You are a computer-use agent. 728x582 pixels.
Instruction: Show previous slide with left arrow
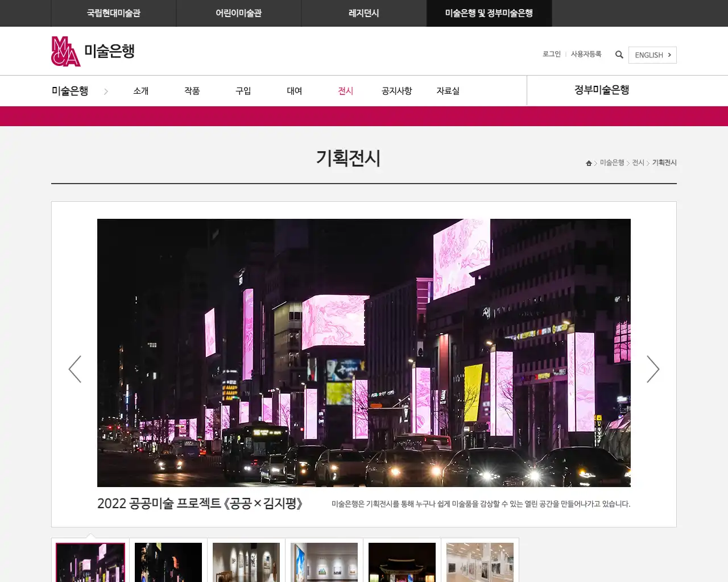pos(75,369)
